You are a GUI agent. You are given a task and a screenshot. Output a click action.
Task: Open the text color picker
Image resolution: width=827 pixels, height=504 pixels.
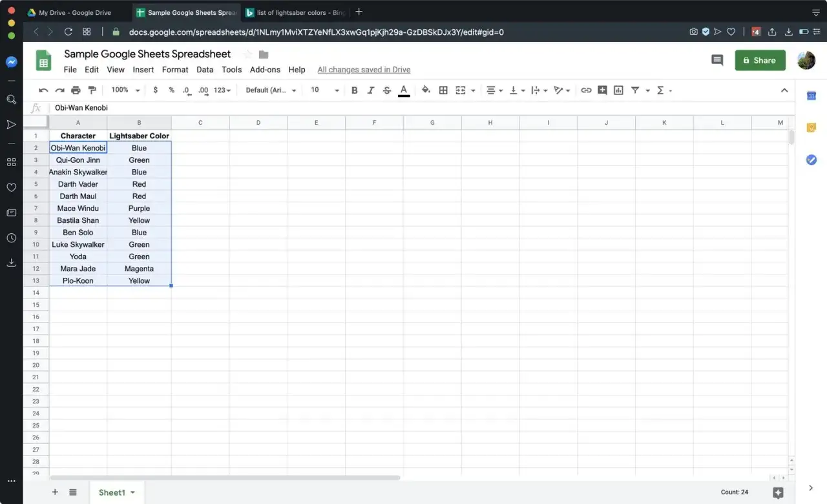point(404,90)
